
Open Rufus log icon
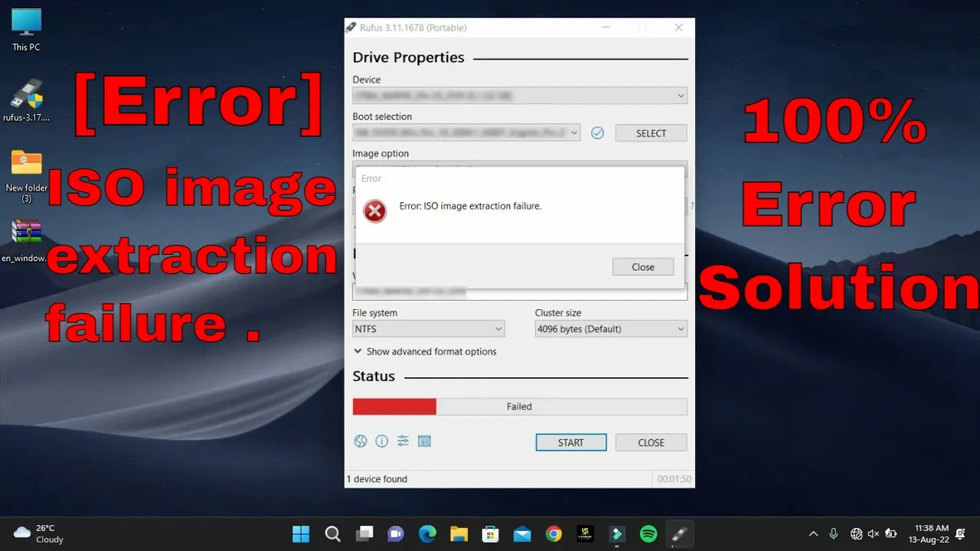click(x=424, y=441)
